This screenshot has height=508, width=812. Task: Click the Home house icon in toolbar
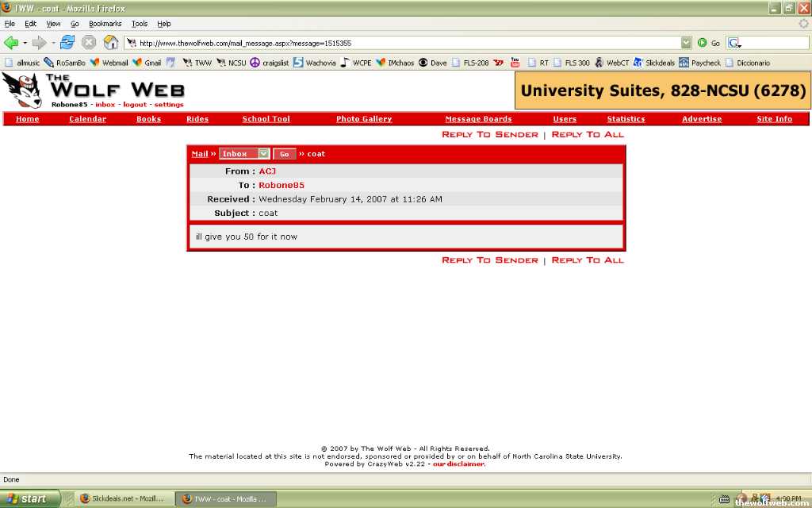111,43
